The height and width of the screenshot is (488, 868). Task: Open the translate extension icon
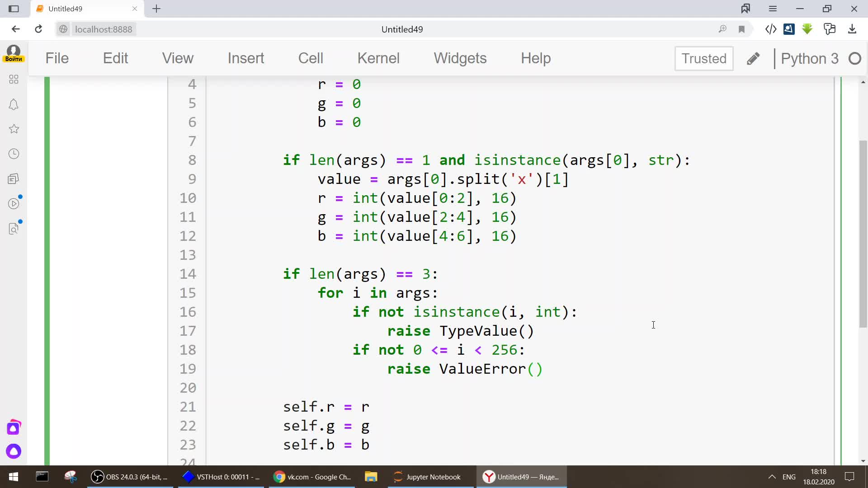pos(830,29)
